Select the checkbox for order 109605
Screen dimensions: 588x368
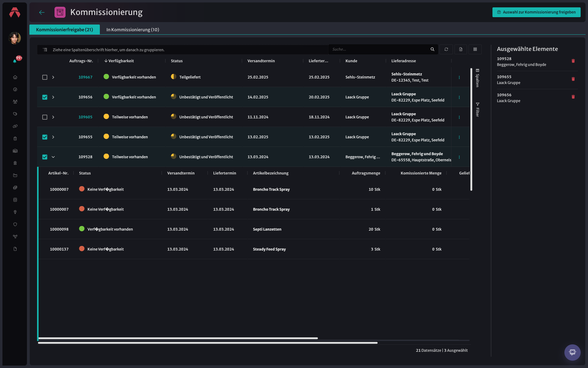coord(45,117)
